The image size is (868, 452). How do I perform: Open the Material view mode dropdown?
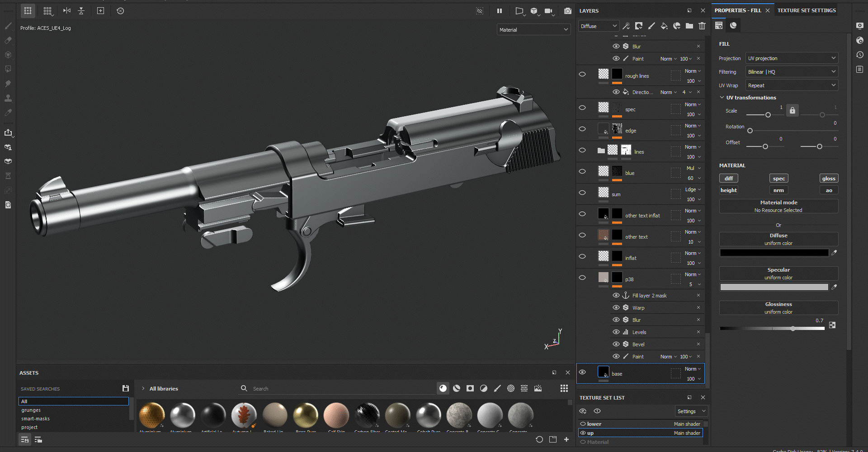533,29
